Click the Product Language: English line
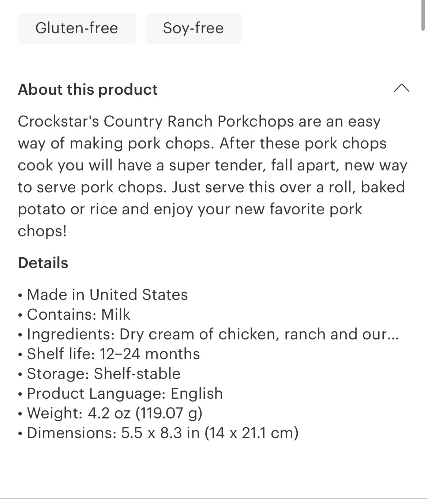The width and height of the screenshot is (428, 504). (125, 394)
